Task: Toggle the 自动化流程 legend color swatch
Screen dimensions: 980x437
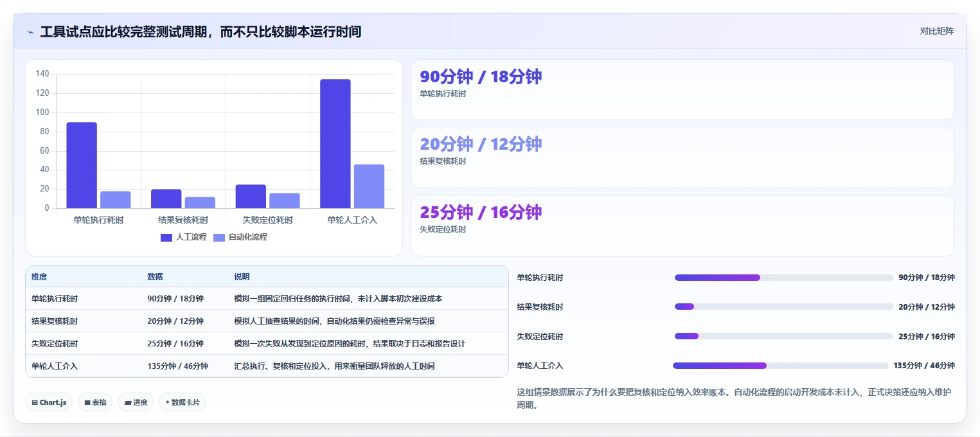Action: (x=219, y=237)
